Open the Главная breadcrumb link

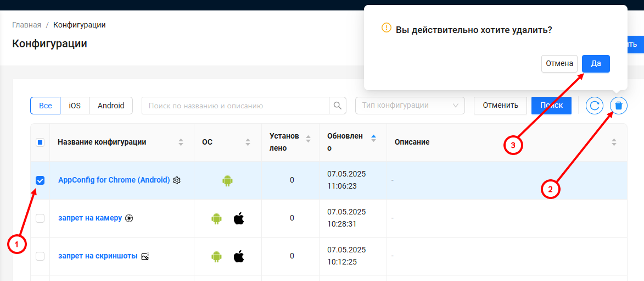click(27, 25)
